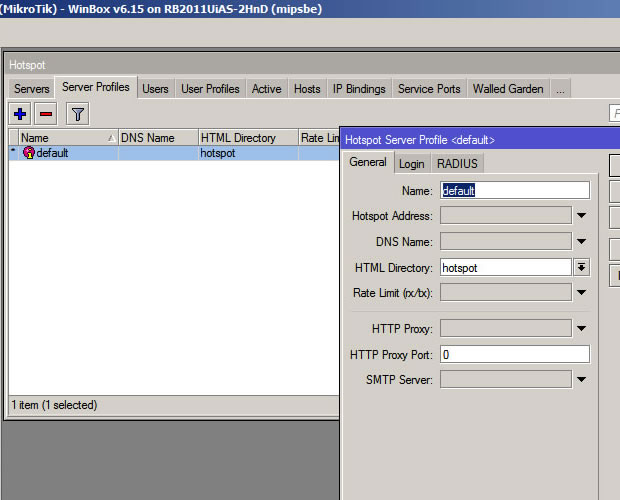The image size is (620, 500).
Task: Click the Hotspot window title bar
Action: click(x=312, y=64)
